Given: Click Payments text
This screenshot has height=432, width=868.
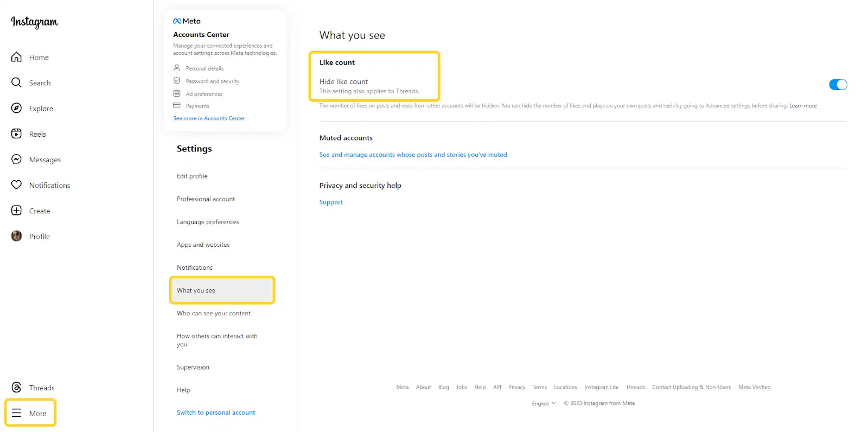Looking at the screenshot, I should click(197, 106).
